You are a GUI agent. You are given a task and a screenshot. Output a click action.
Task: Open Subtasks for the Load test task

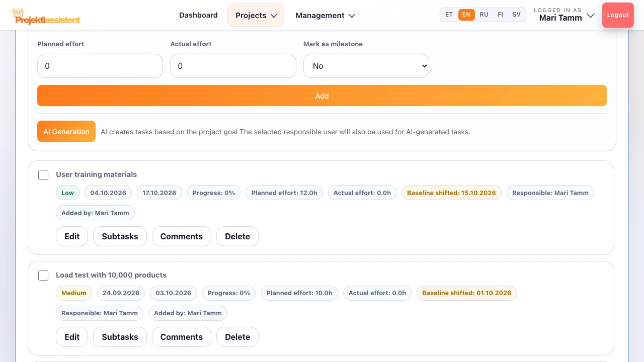pyautogui.click(x=120, y=337)
